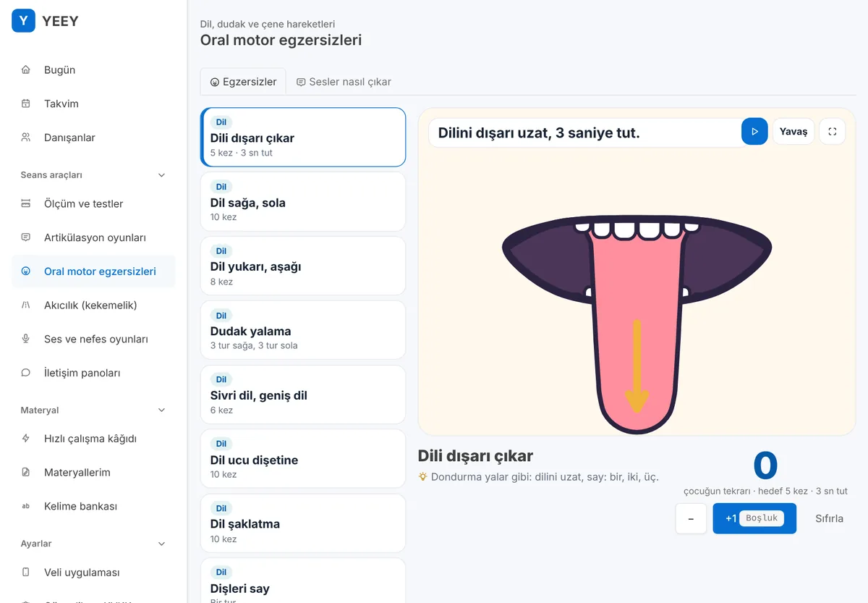Select the Dil şaklatma exercise
This screenshot has height=603, width=868.
click(x=303, y=523)
